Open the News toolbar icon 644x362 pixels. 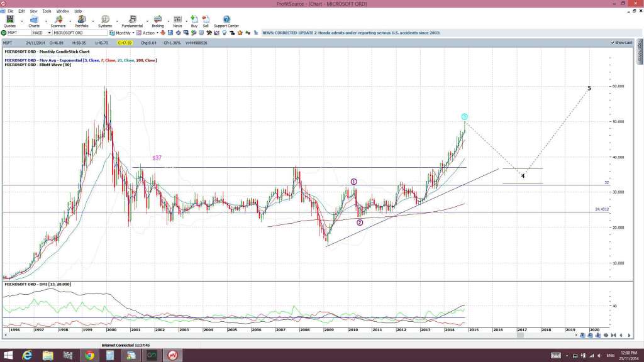pyautogui.click(x=177, y=21)
